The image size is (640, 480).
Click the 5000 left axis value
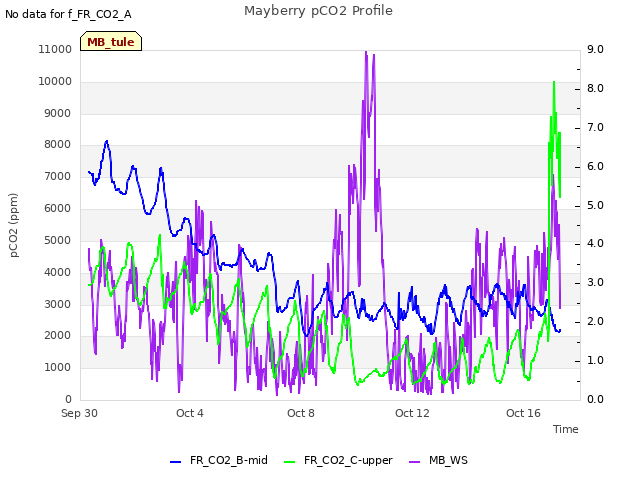[x=58, y=240]
